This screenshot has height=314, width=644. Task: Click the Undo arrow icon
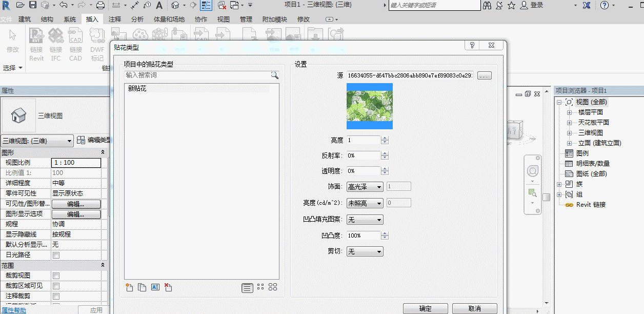coord(63,5)
